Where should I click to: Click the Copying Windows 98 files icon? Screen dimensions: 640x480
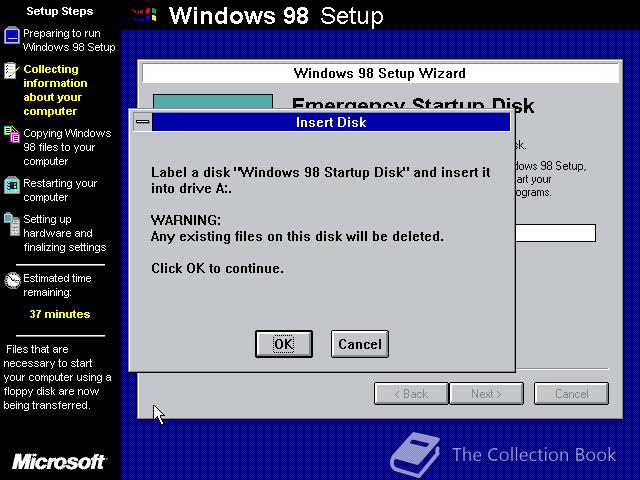pos(12,134)
